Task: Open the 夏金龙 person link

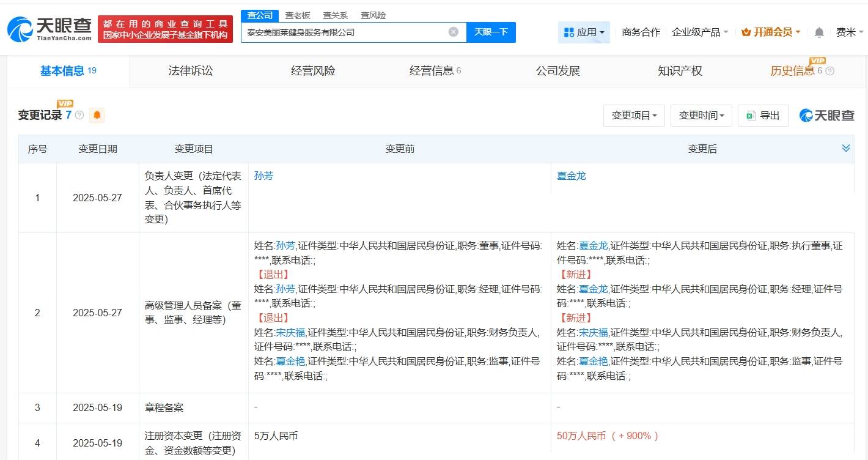Action: click(571, 176)
